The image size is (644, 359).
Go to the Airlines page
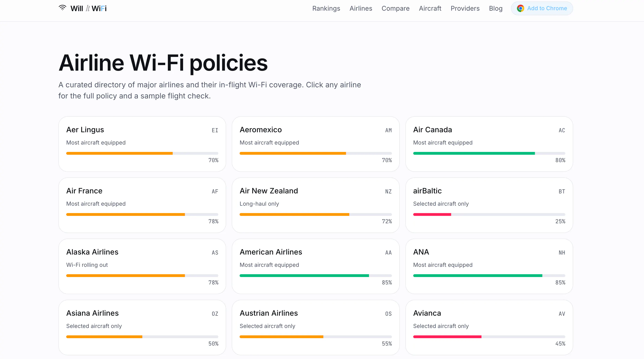tap(361, 9)
